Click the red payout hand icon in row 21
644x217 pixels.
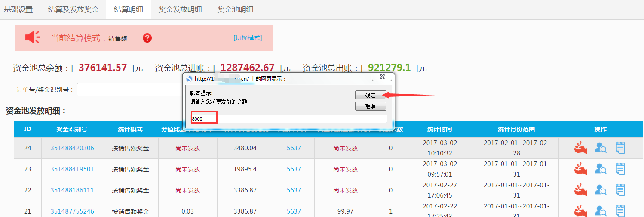point(581,211)
